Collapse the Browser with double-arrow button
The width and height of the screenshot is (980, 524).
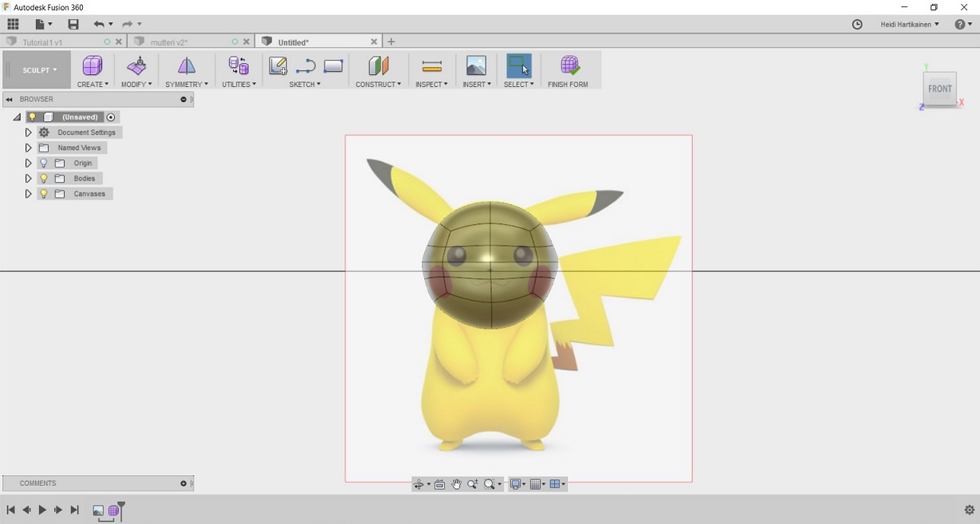(x=9, y=100)
